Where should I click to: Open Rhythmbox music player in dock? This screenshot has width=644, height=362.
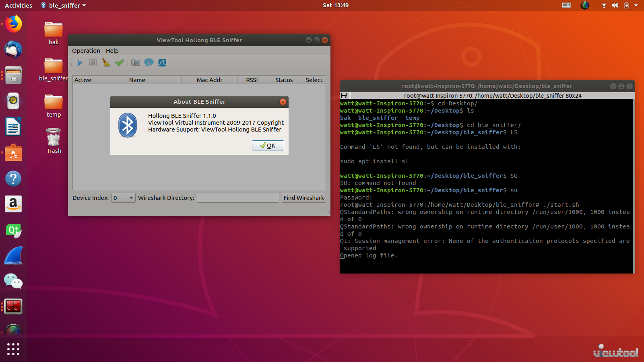coord(13,101)
